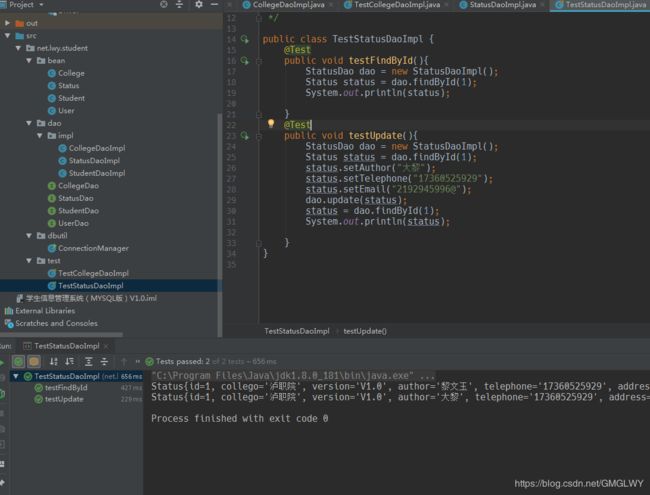
Task: Select TestCollegeDaoImpl in project tree
Action: pyautogui.click(x=93, y=273)
